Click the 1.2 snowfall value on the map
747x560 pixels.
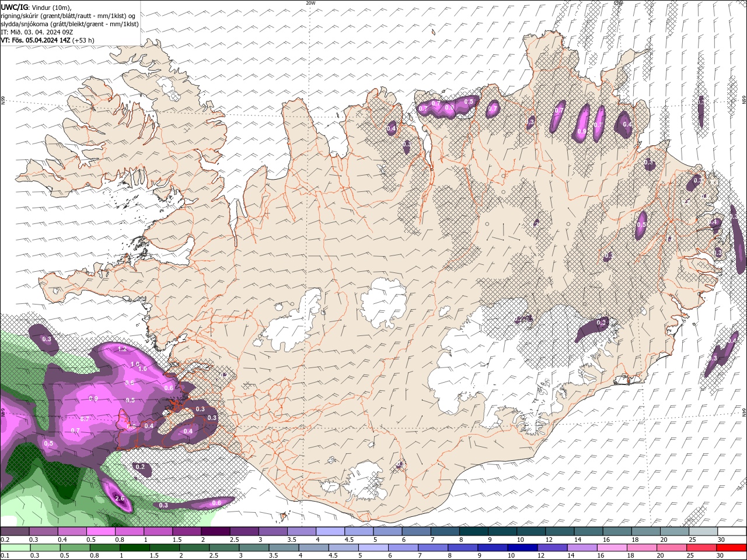122,349
